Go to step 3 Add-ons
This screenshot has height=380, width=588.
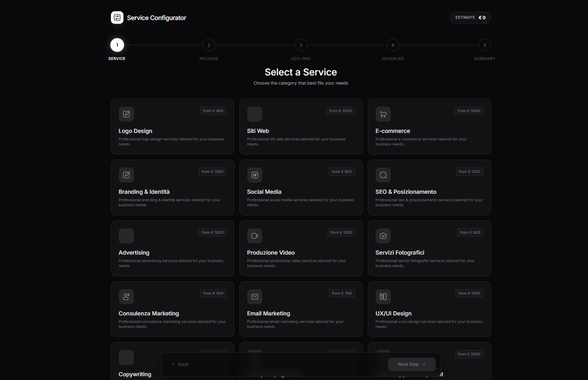301,45
